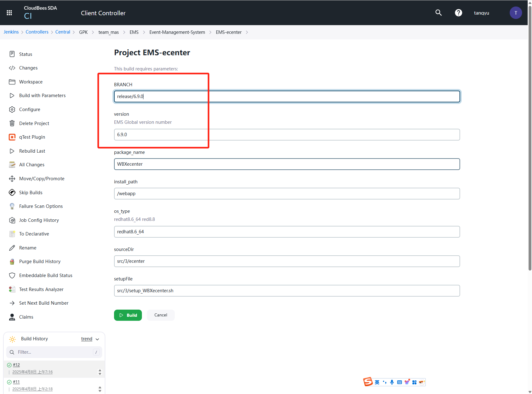Open the help question mark icon
The width and height of the screenshot is (532, 394).
tap(459, 13)
